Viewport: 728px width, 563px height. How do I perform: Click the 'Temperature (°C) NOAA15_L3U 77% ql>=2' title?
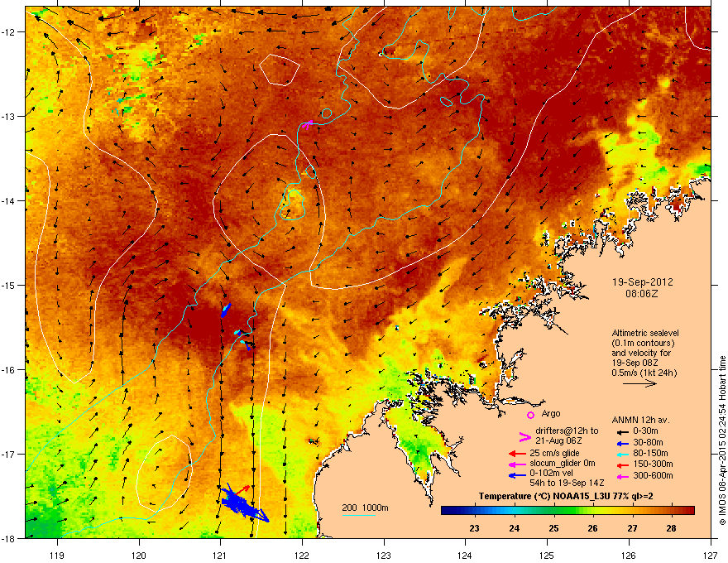[566, 497]
